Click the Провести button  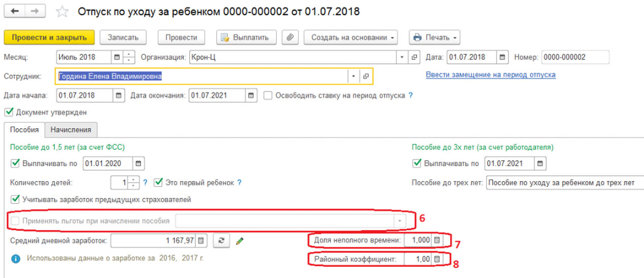(181, 37)
